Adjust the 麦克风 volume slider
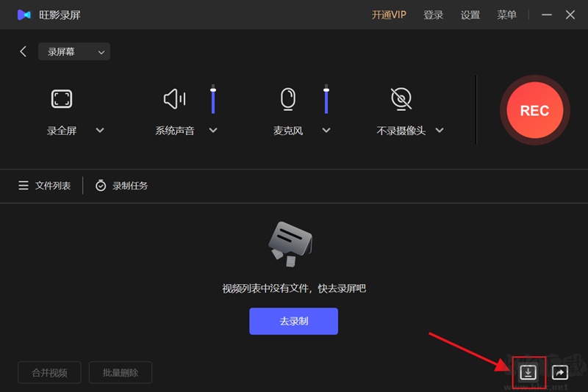This screenshot has height=392, width=588. point(326,99)
